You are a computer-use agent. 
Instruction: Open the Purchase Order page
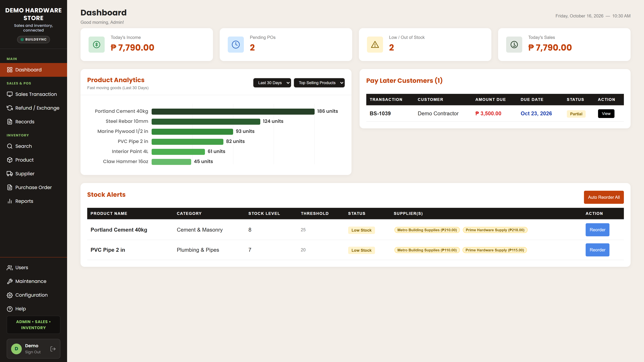point(34,187)
